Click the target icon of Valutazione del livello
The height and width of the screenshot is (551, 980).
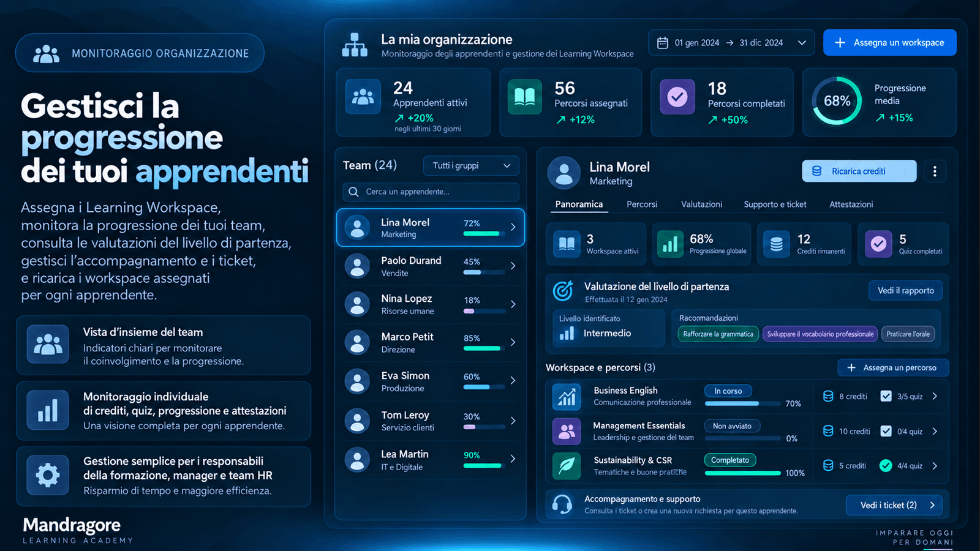(x=563, y=291)
